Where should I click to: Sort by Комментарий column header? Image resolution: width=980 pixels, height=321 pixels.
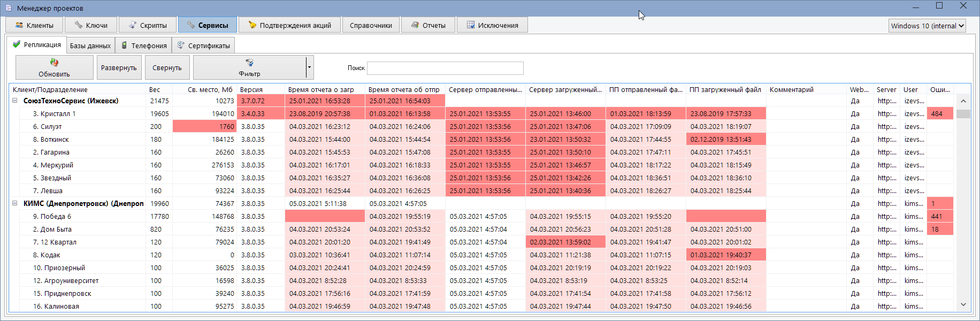tap(806, 89)
